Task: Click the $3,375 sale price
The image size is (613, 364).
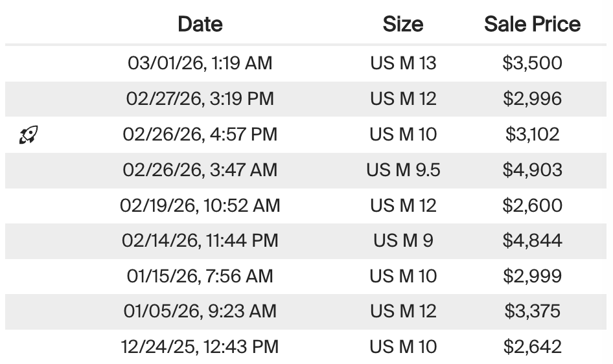Action: [x=532, y=312]
